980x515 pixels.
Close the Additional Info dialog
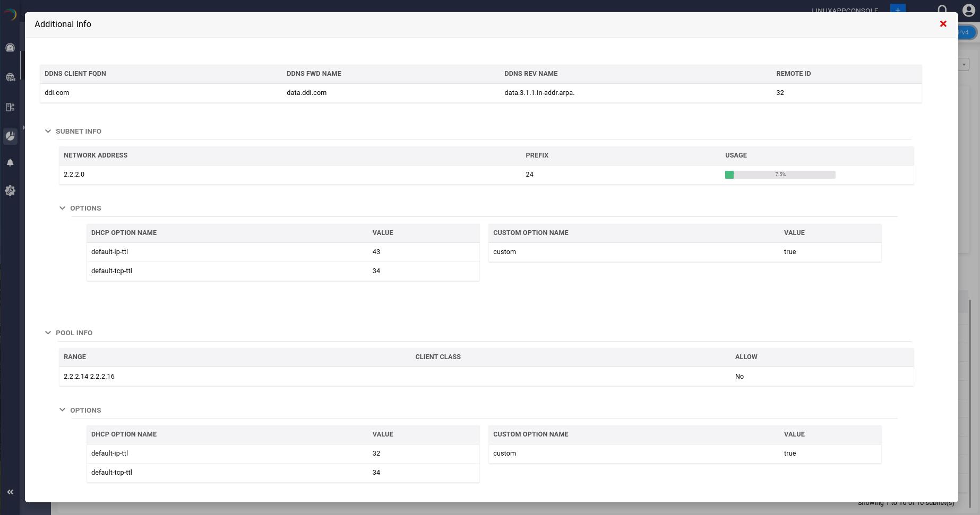pyautogui.click(x=943, y=23)
